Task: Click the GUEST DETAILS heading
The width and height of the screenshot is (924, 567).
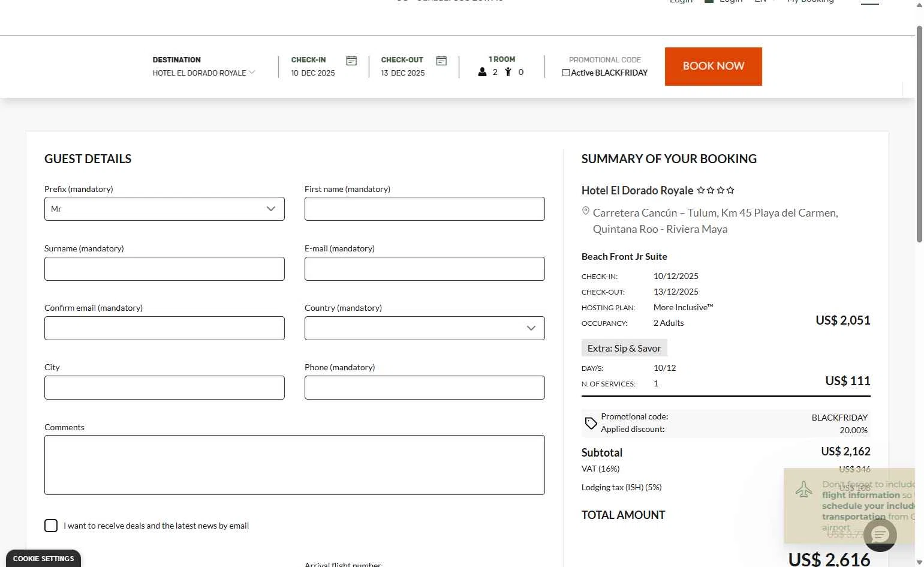Action: tap(88, 159)
